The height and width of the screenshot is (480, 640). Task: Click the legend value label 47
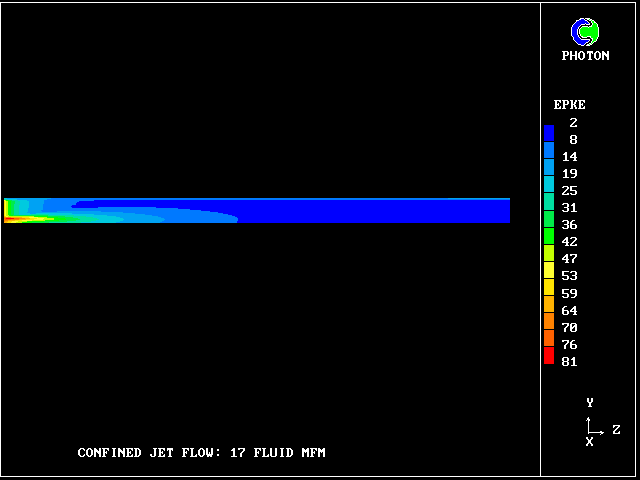(569, 259)
